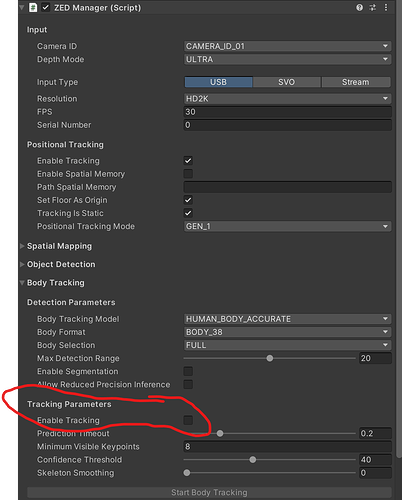Viewport: 402px width, 500px height.
Task: Click the ZED Manager script icon
Action: tap(33, 7)
